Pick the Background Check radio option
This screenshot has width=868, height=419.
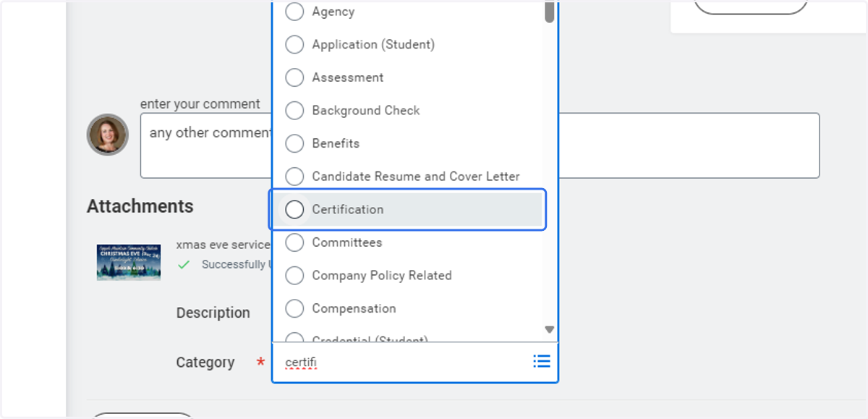(294, 111)
